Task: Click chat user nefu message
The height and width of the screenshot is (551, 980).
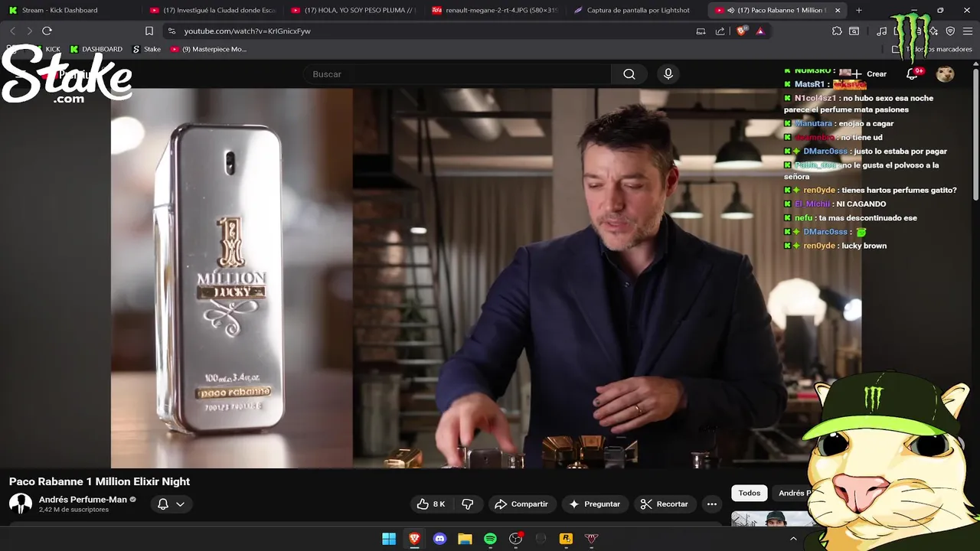Action: [850, 217]
